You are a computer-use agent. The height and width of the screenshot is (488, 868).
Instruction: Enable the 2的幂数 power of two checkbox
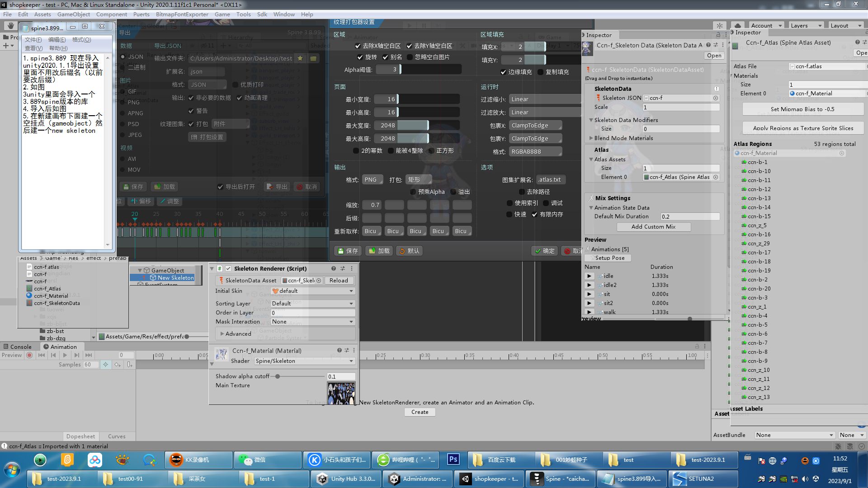[356, 151]
